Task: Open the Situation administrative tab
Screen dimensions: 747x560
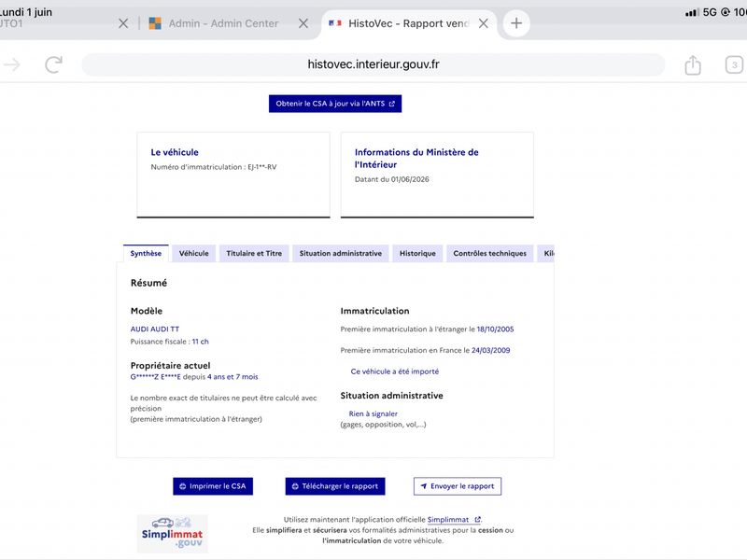Action: [340, 253]
